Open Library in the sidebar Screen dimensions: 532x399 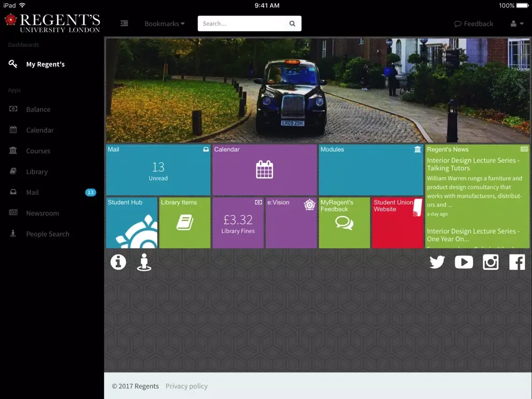(x=37, y=172)
